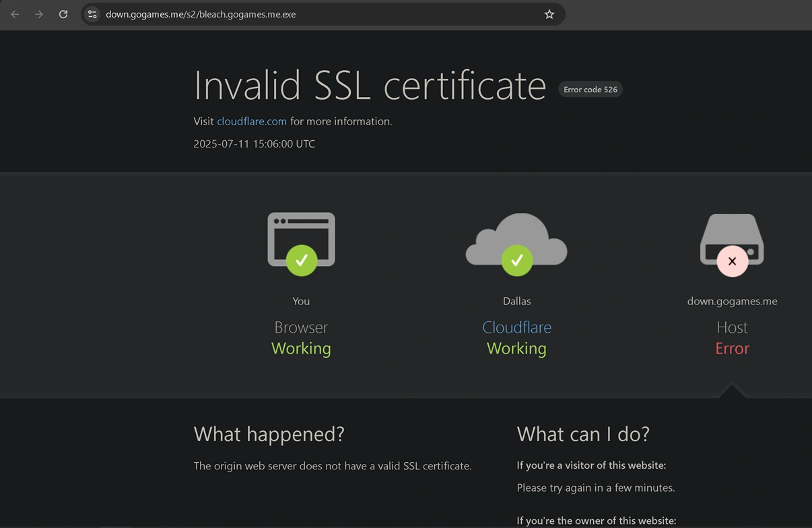
Task: Click the Invalid SSL certificate heading
Action: point(370,85)
